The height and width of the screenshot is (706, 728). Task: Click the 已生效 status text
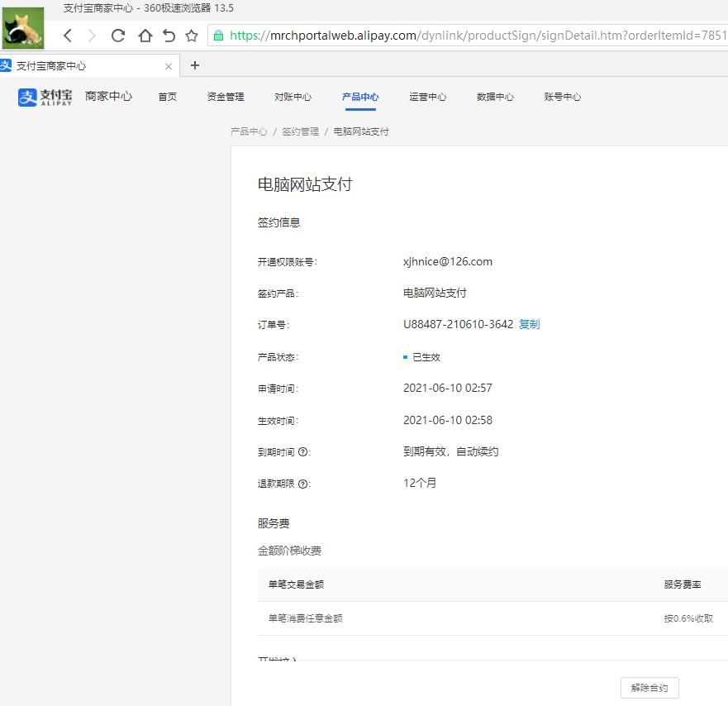[x=426, y=357]
